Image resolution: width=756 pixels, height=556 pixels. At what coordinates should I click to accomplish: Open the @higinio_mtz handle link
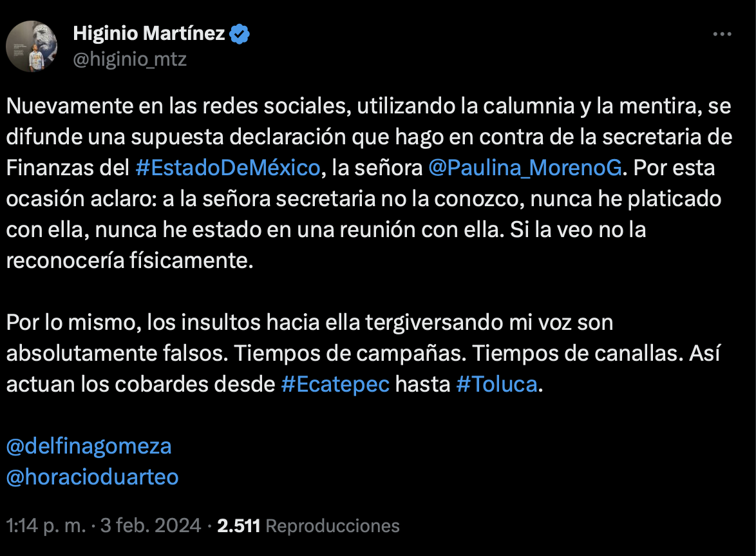(129, 59)
